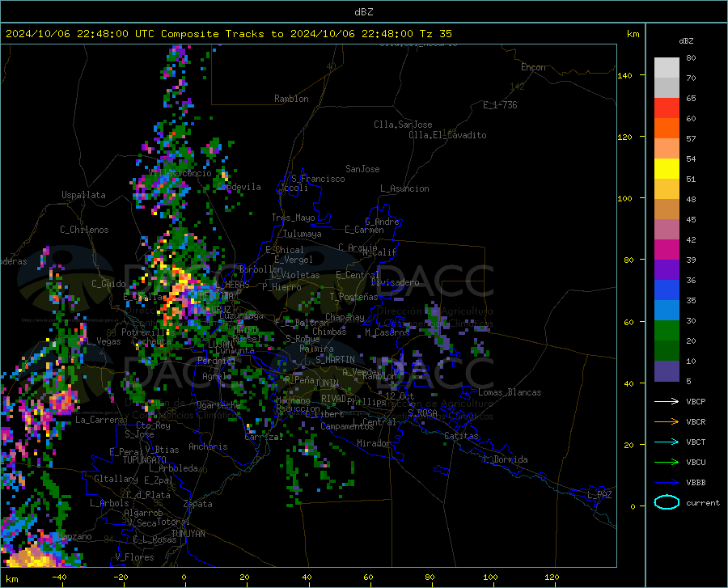Click the 'S_Francisco' map label

318,179
